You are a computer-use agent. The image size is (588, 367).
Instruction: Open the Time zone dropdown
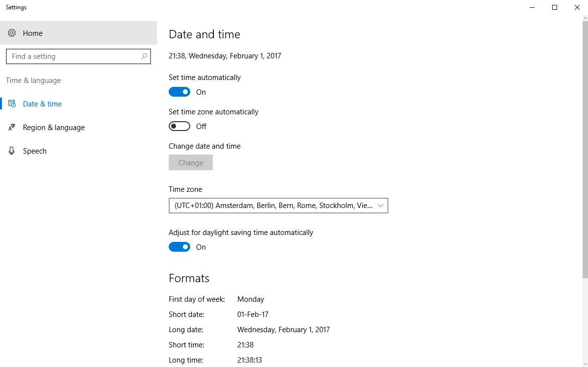click(x=278, y=206)
